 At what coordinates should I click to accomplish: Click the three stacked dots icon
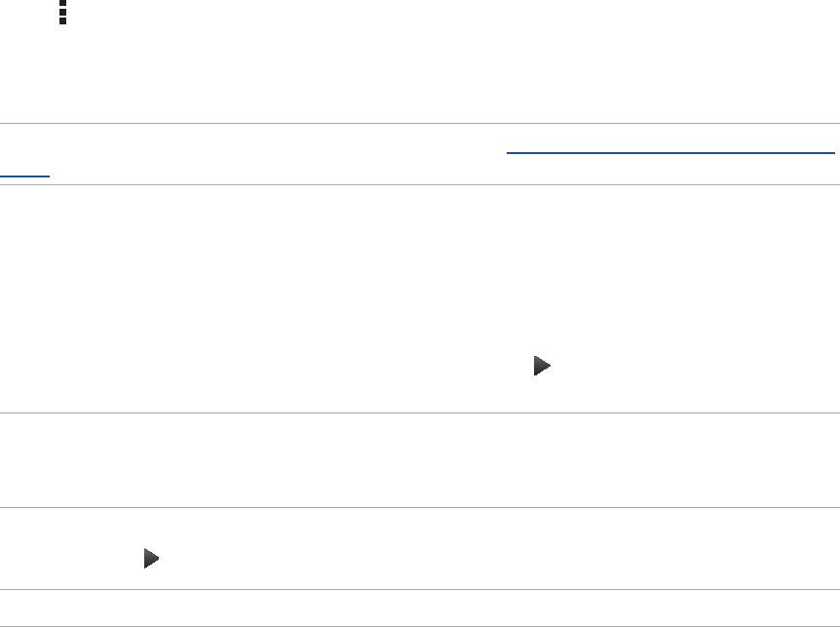(63, 12)
